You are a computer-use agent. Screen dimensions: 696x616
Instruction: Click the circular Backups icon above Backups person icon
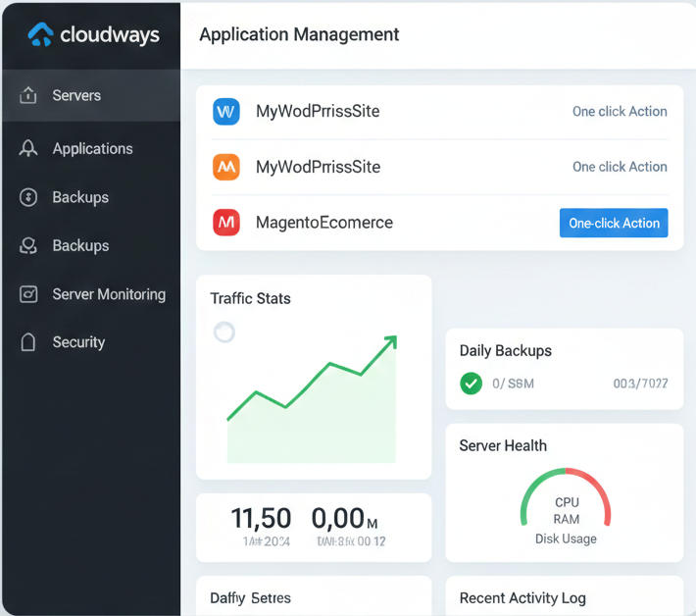(28, 197)
